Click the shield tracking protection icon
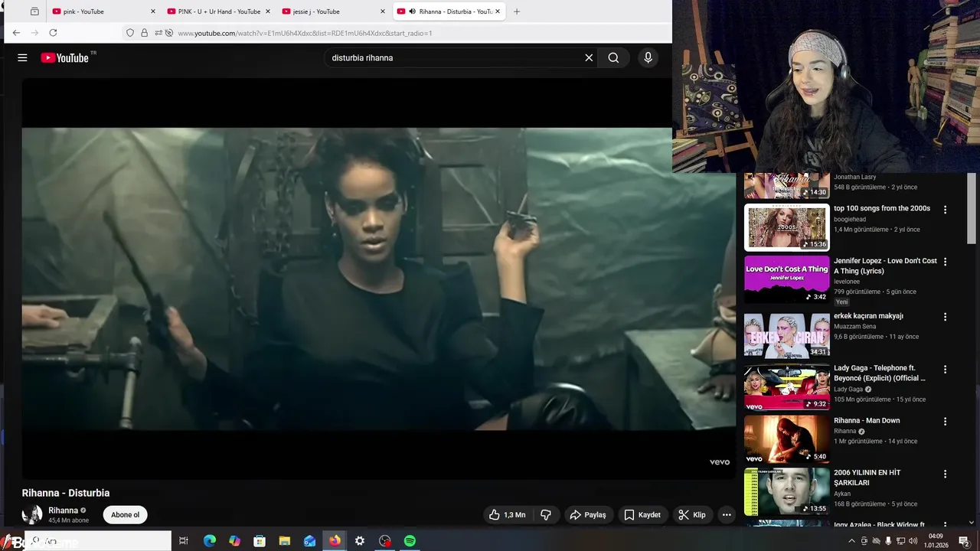The width and height of the screenshot is (980, 551). pos(130,33)
